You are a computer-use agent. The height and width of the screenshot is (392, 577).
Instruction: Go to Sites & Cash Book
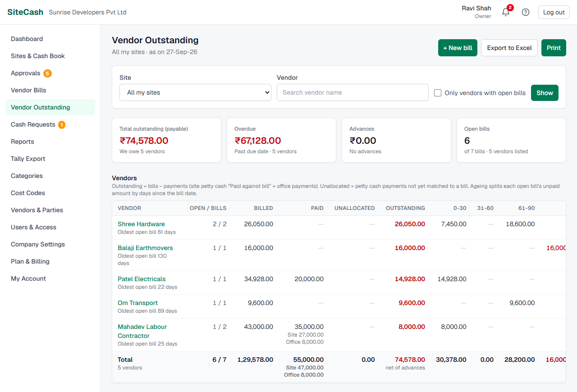click(50, 56)
